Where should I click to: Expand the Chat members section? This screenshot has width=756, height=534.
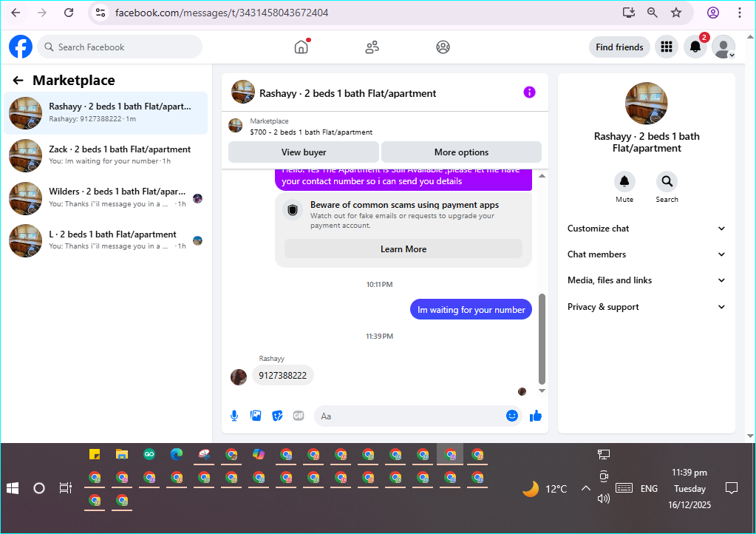(x=647, y=254)
